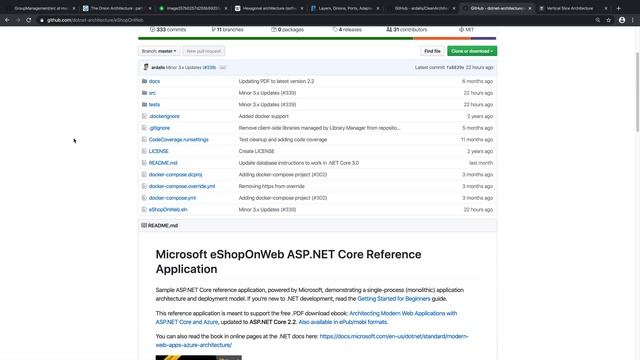The height and width of the screenshot is (360, 640).
Task: View the 31 contributors
Action: [407, 29]
